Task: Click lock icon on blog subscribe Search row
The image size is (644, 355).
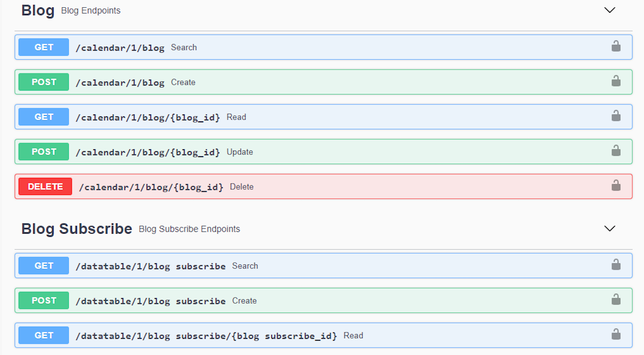Action: click(x=616, y=265)
